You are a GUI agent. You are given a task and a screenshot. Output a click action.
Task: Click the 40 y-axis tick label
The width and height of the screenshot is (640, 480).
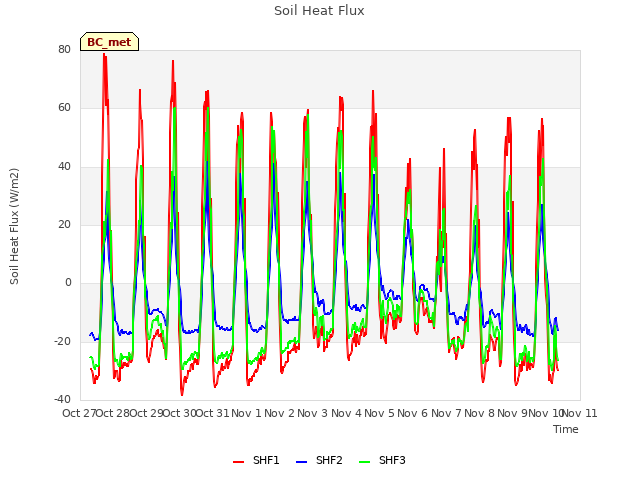pyautogui.click(x=64, y=167)
